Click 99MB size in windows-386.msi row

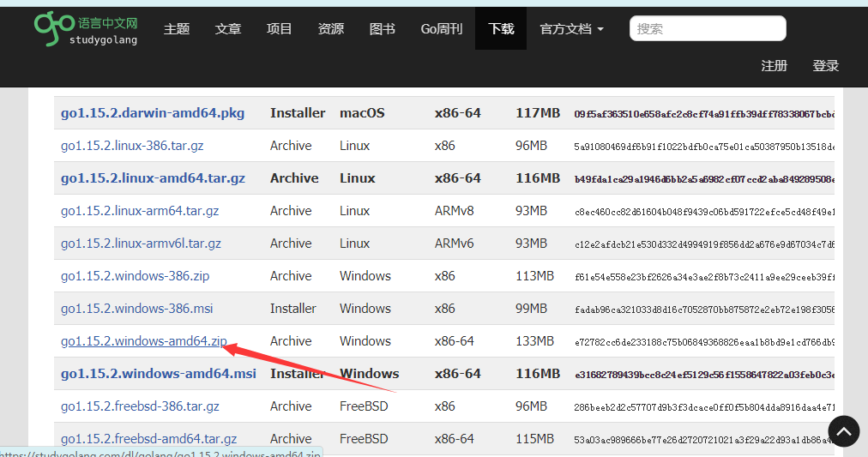pyautogui.click(x=531, y=309)
